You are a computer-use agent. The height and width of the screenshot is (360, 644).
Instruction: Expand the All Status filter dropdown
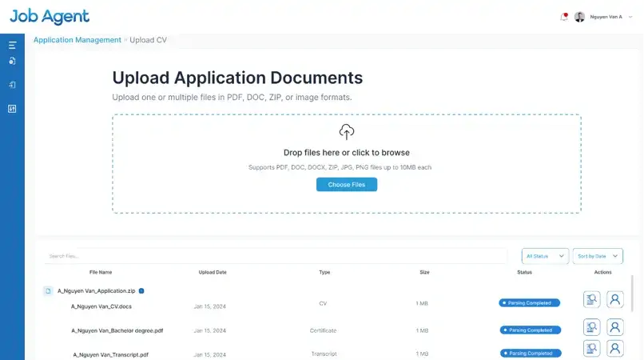[545, 256]
